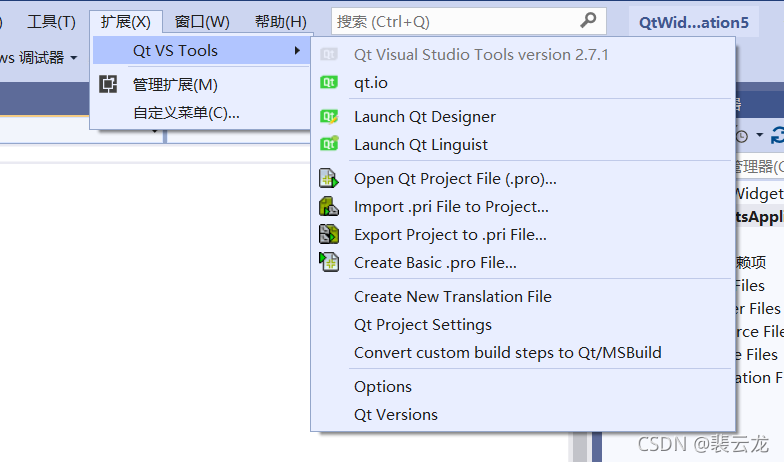The width and height of the screenshot is (784, 462).
Task: Click the Import .pri File icon
Action: pyautogui.click(x=329, y=206)
